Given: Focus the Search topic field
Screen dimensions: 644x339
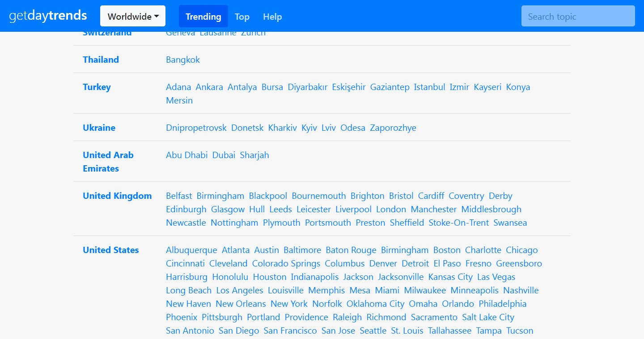Looking at the screenshot, I should (x=578, y=16).
